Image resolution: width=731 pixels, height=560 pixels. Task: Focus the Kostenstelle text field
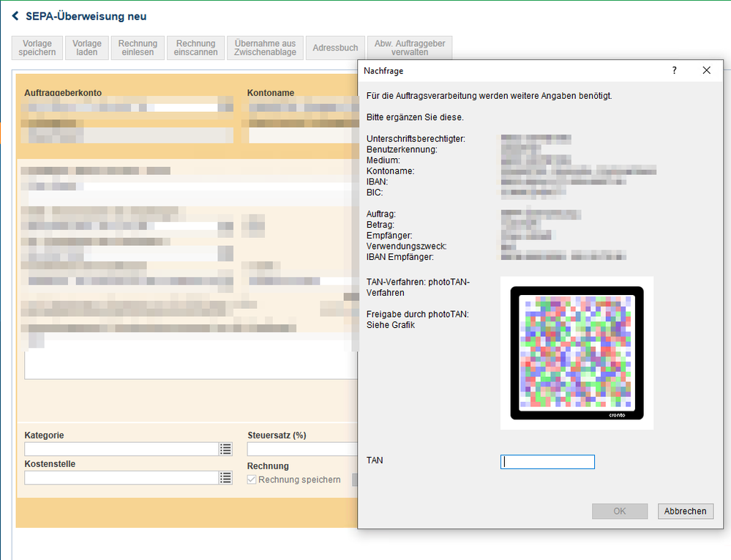coord(121,478)
